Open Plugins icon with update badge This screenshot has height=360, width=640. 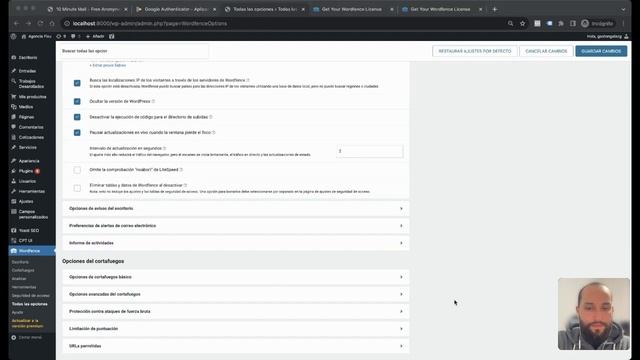[13, 171]
